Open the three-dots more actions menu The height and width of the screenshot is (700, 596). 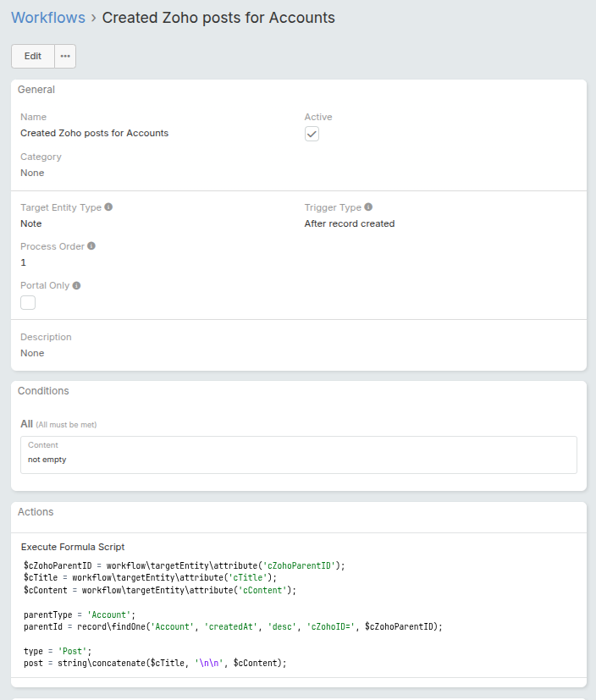[65, 56]
